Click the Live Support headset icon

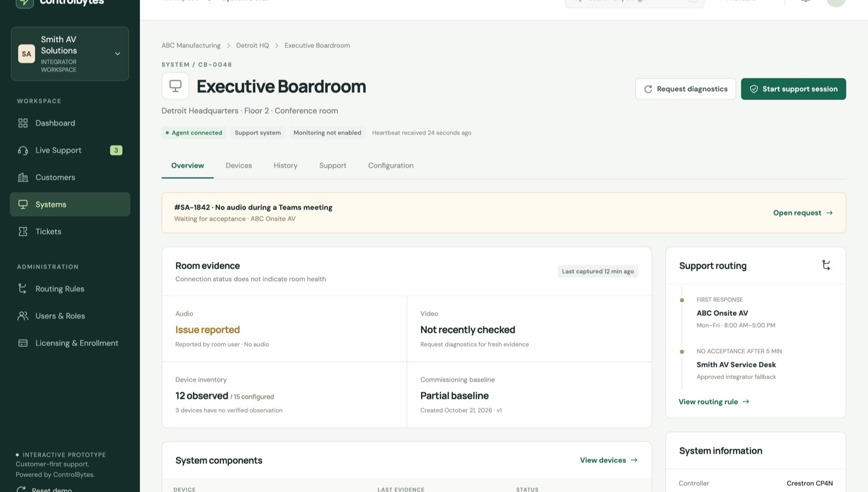click(23, 150)
